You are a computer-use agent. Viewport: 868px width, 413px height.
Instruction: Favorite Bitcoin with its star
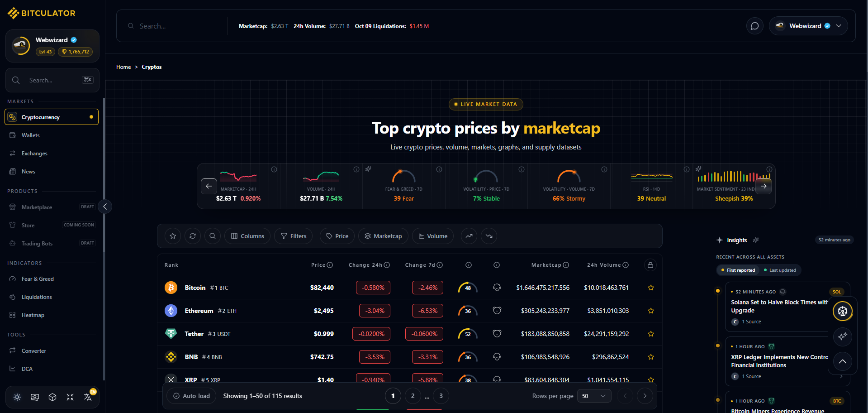(x=651, y=288)
